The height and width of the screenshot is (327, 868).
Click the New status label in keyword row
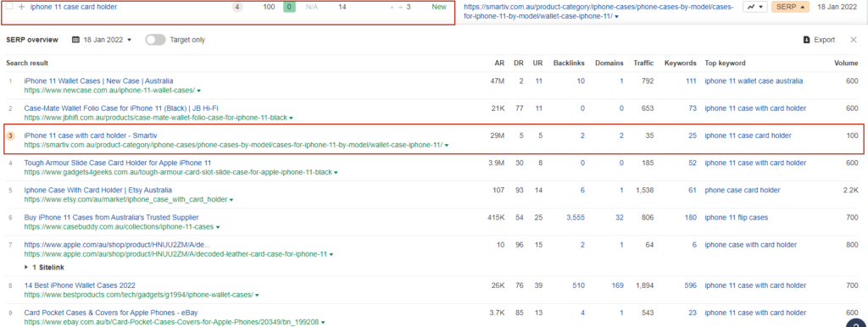[439, 7]
